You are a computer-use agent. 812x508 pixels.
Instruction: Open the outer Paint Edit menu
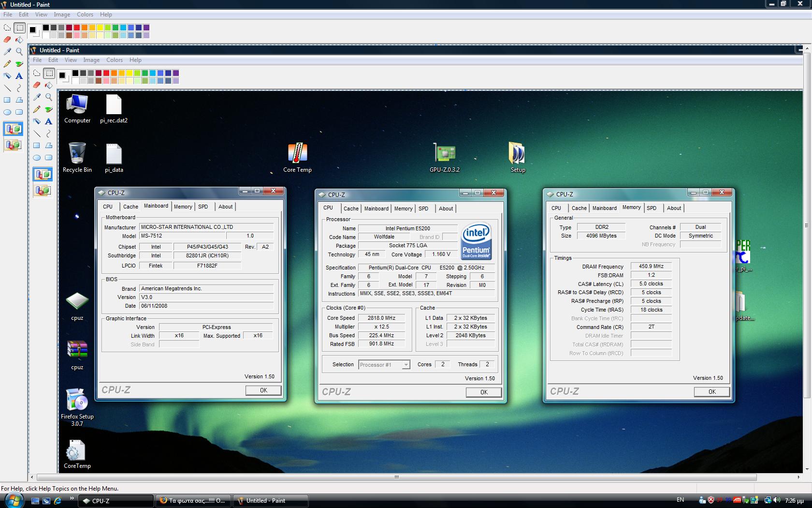pyautogui.click(x=24, y=15)
